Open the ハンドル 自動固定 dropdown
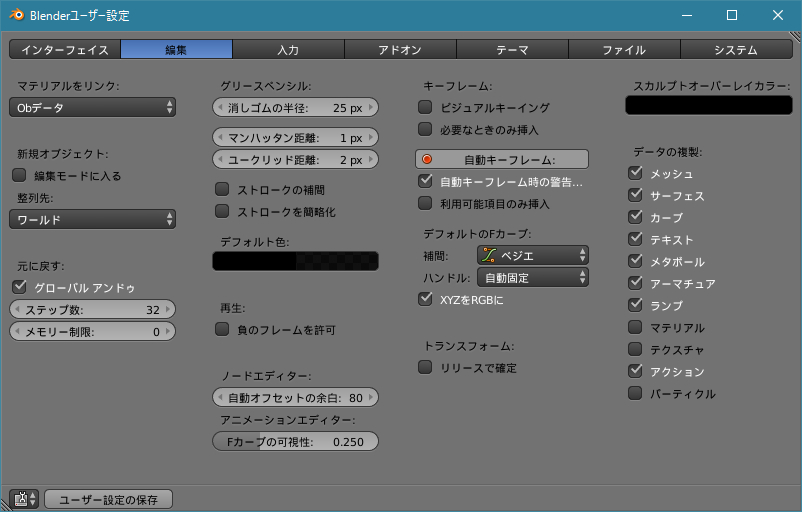 coord(532,277)
